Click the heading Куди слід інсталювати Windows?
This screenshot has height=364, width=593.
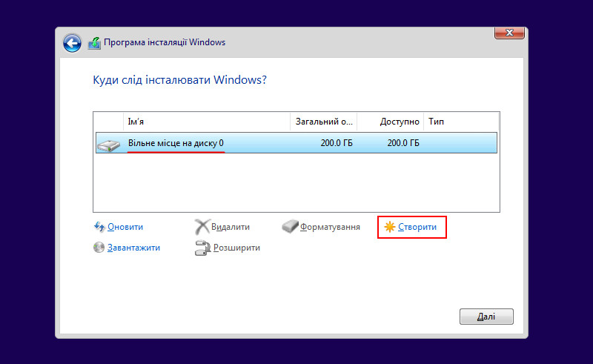pyautogui.click(x=179, y=80)
